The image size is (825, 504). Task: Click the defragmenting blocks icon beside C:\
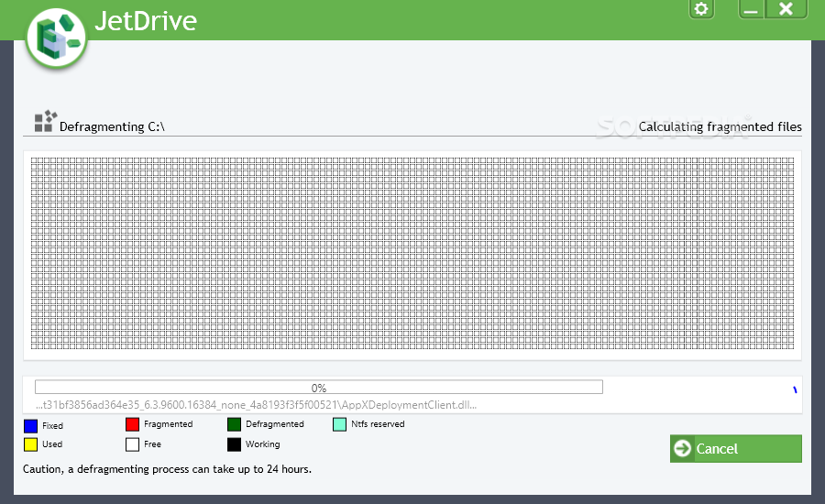pyautogui.click(x=45, y=122)
